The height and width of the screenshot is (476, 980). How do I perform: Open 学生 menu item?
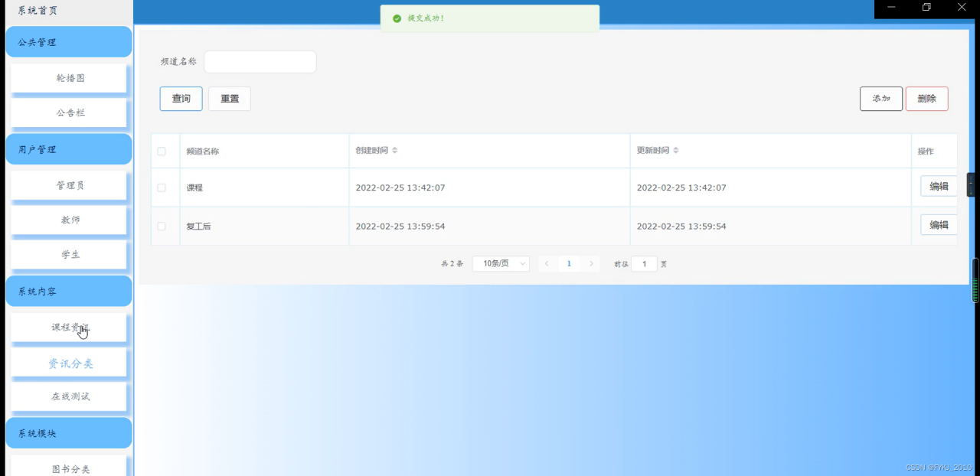(69, 254)
